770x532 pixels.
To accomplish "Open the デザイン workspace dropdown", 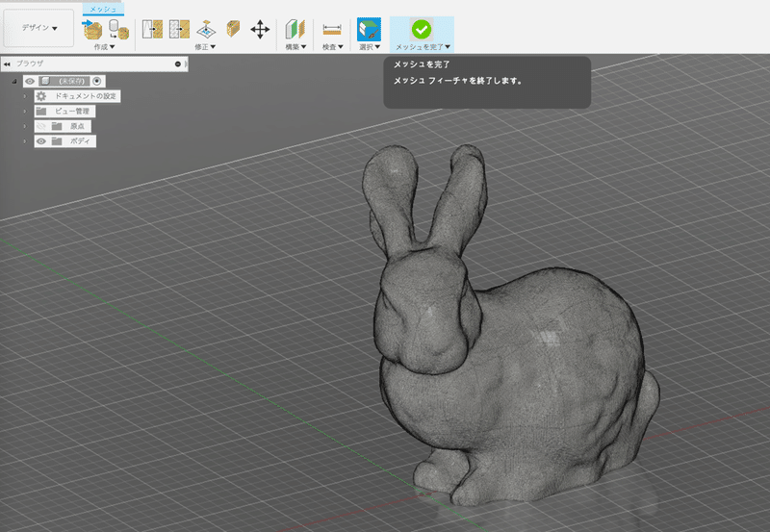I will pos(38,28).
